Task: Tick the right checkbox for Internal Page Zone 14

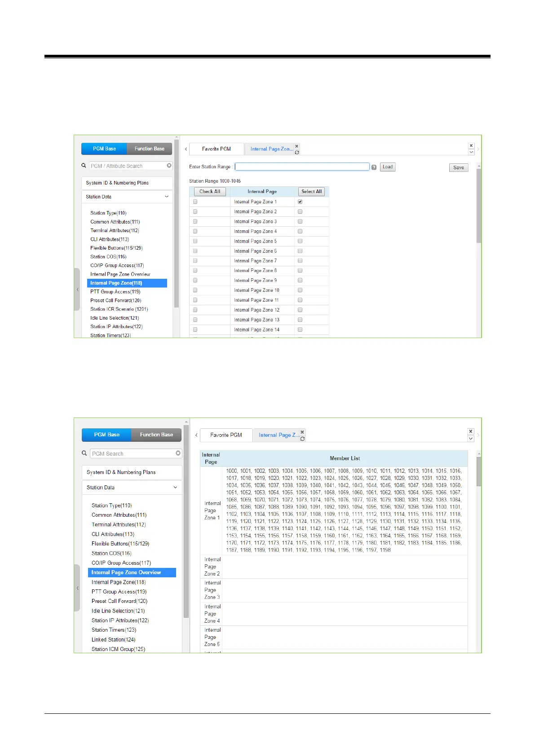Action: [300, 330]
